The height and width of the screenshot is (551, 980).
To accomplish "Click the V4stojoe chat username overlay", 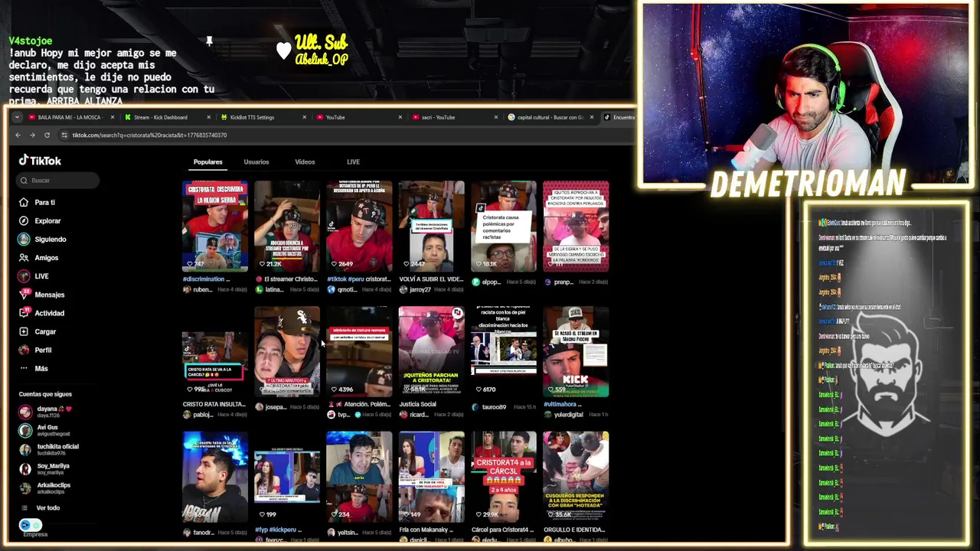I will tap(31, 41).
